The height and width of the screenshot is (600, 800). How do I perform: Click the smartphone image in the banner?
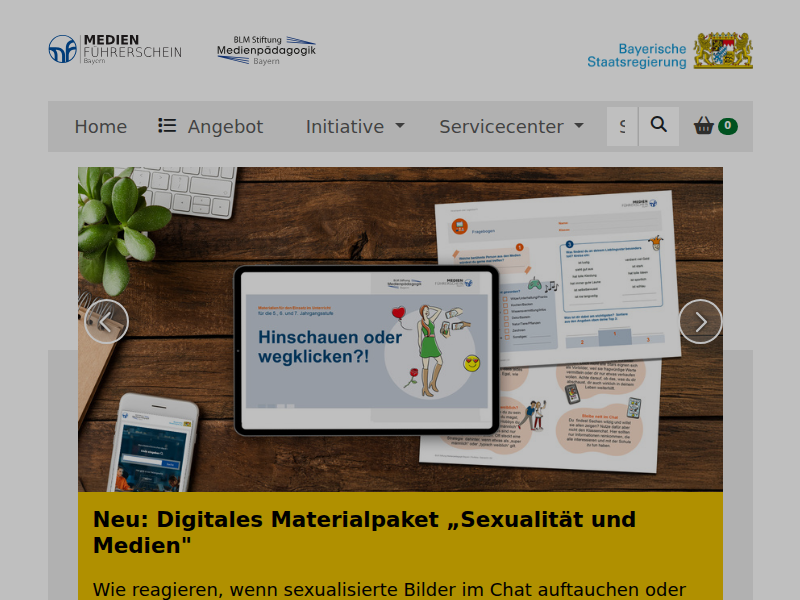153,443
